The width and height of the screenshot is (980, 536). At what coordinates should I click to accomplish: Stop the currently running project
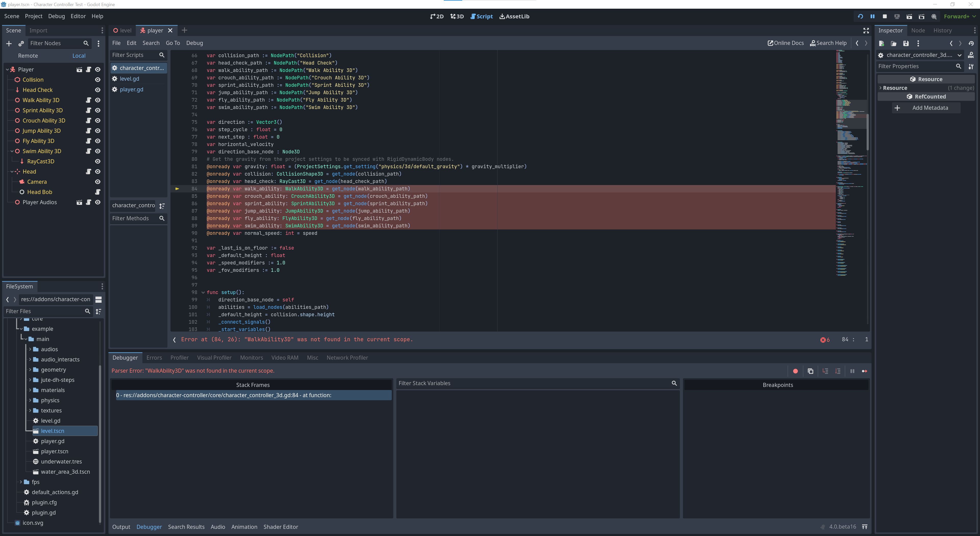[x=885, y=16]
